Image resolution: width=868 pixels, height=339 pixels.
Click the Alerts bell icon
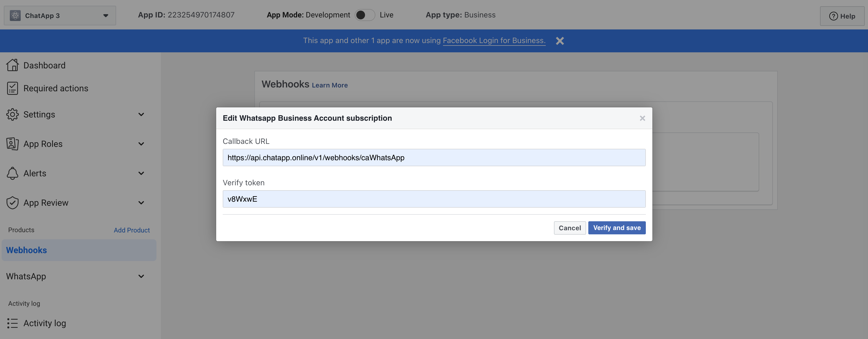(x=13, y=173)
